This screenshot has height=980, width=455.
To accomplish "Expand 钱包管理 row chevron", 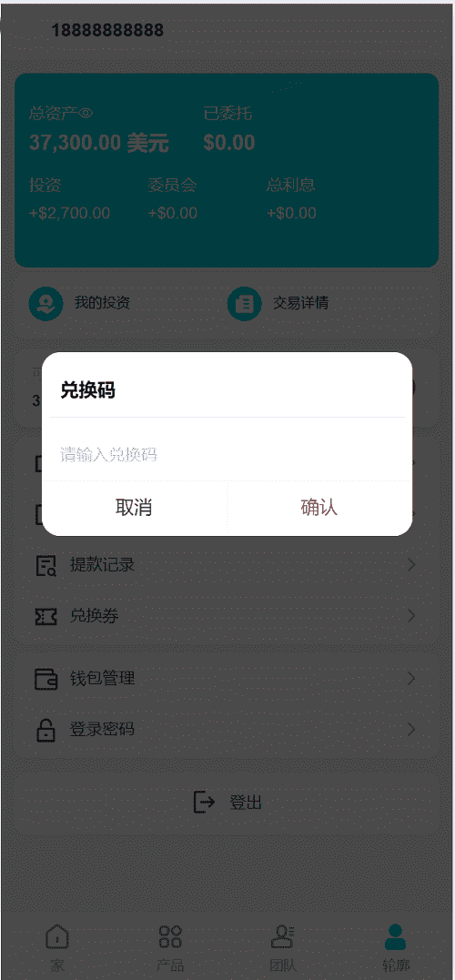I will coord(411,678).
